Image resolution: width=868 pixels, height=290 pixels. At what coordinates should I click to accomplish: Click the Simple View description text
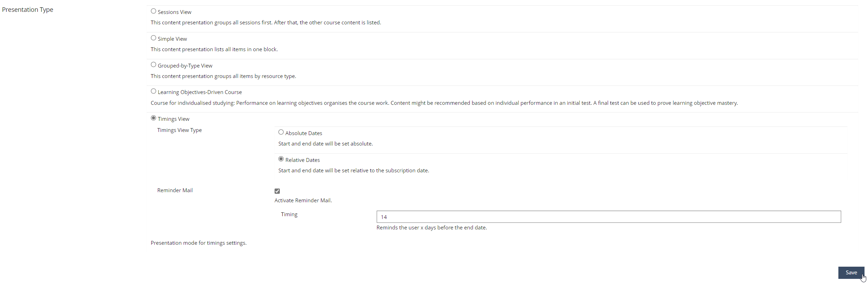pyautogui.click(x=214, y=49)
